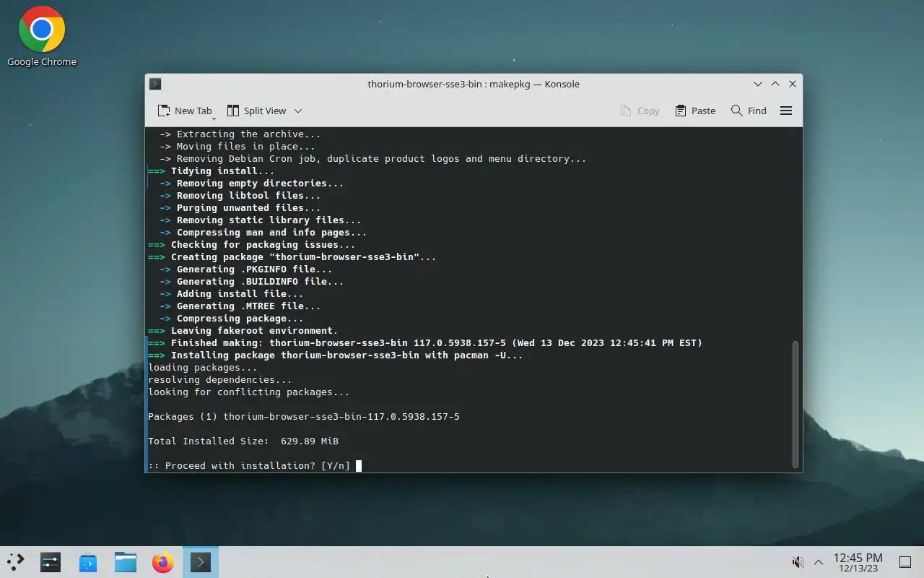Click 'Leaving fakeroot environment.' line
Screen dimensions: 924x578
(x=243, y=330)
